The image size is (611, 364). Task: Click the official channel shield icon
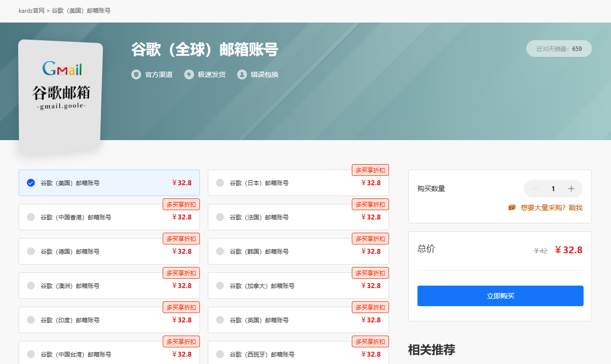[x=136, y=74]
